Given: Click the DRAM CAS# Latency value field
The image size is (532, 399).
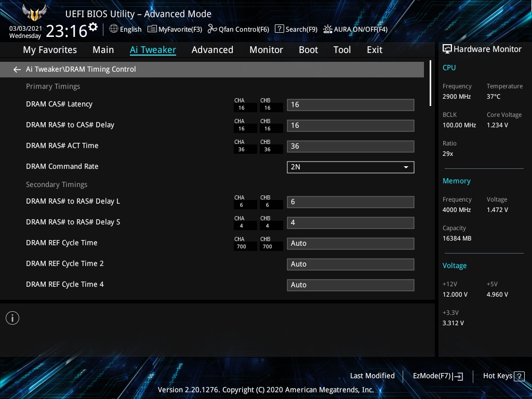Looking at the screenshot, I should (351, 105).
